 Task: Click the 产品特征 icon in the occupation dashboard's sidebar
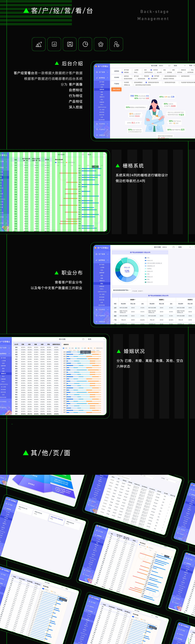tap(97, 315)
